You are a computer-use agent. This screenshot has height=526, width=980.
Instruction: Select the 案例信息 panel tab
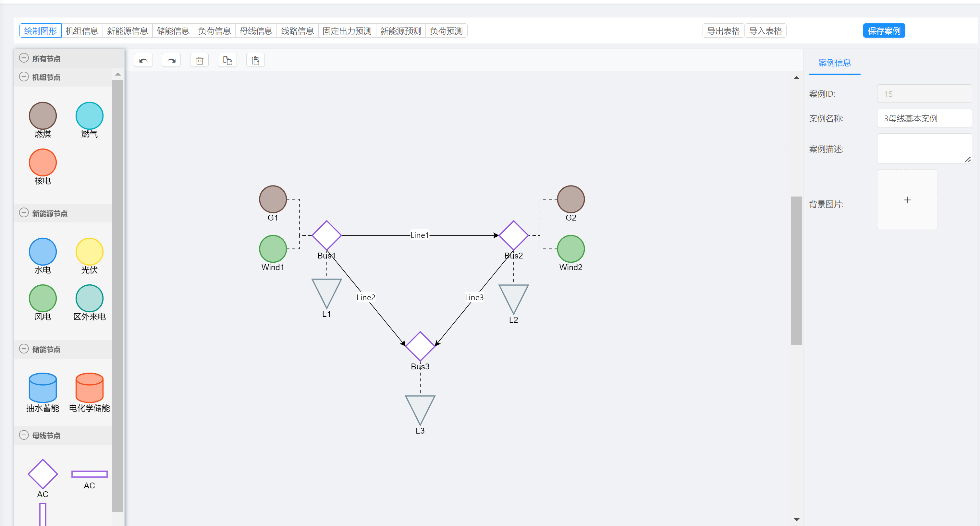point(835,63)
